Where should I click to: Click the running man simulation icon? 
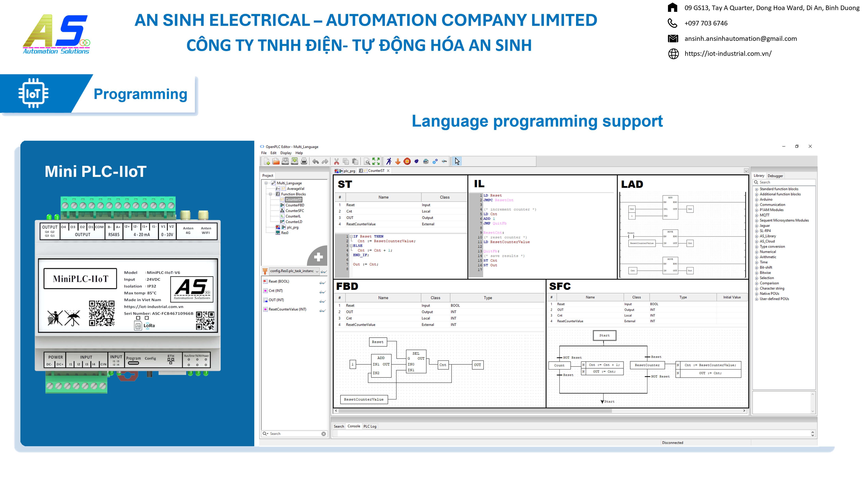pyautogui.click(x=388, y=161)
